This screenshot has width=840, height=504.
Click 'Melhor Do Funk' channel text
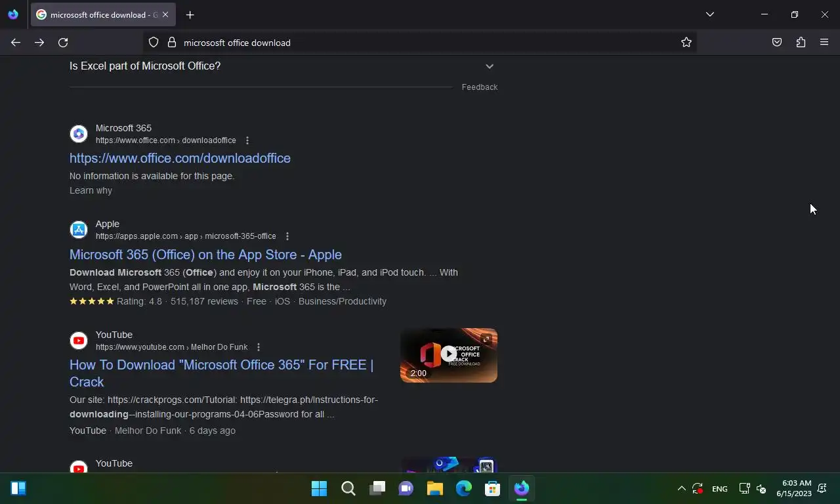pos(148,430)
